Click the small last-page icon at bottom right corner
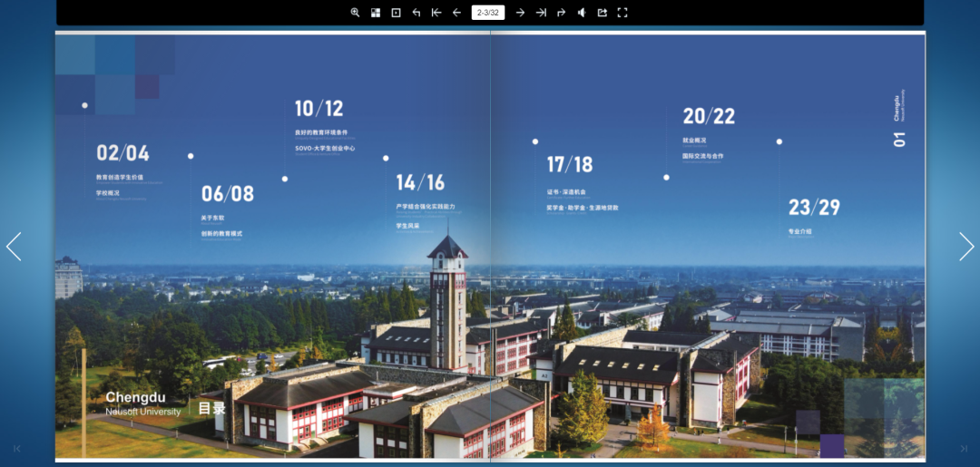 click(964, 448)
